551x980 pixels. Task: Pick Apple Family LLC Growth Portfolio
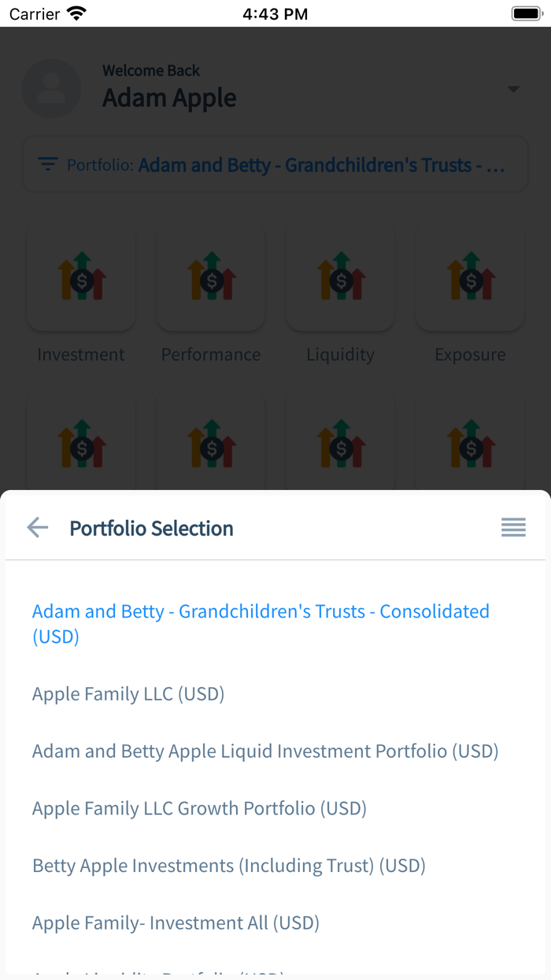click(199, 808)
